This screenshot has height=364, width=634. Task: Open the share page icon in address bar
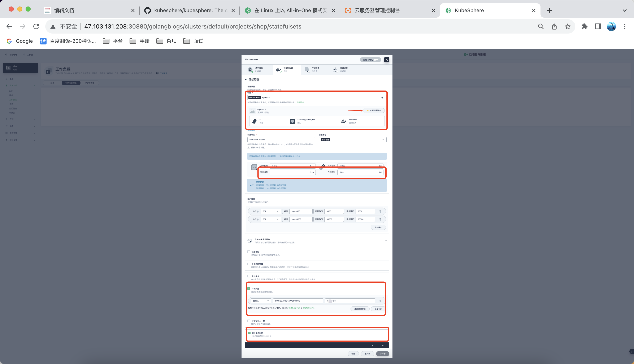(x=554, y=26)
